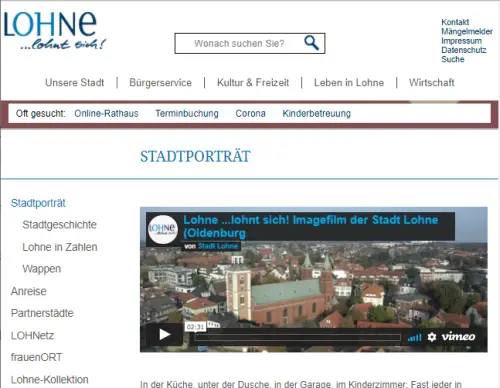
Task: Select Lohne in Zahlen sidebar item
Action: pyautogui.click(x=60, y=247)
